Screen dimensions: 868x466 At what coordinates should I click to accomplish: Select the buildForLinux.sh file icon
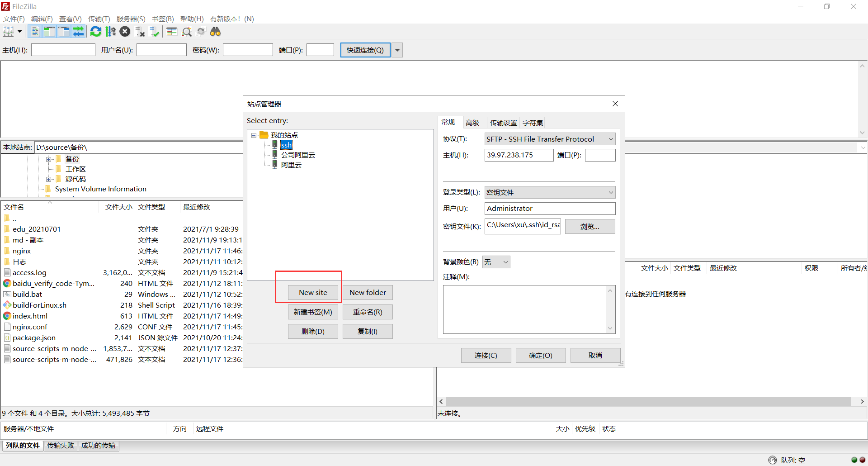[7, 305]
